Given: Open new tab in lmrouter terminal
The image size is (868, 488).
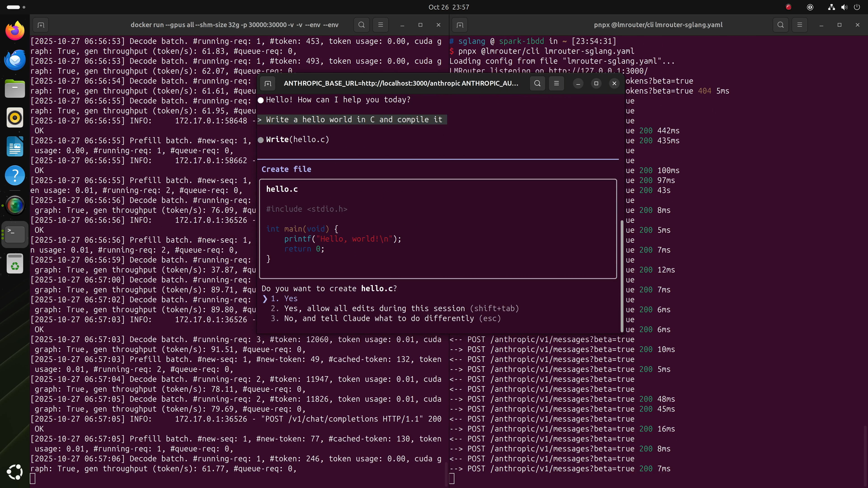Looking at the screenshot, I should (460, 25).
